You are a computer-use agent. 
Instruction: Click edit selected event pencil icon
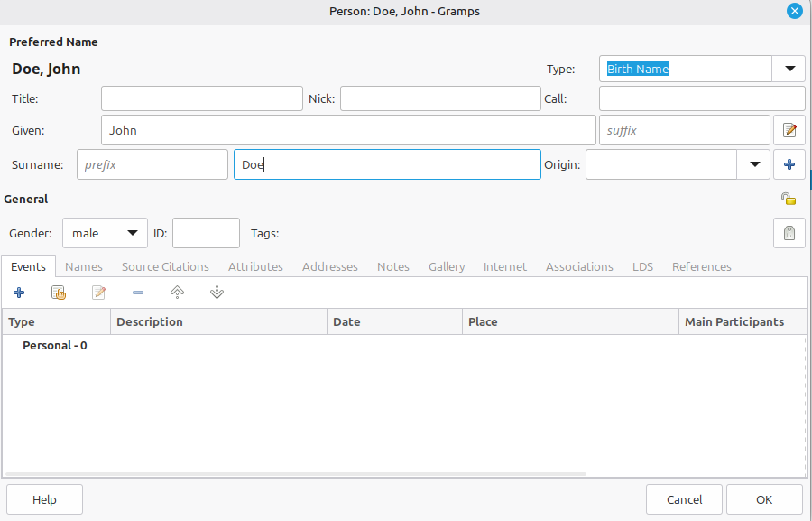(98, 293)
